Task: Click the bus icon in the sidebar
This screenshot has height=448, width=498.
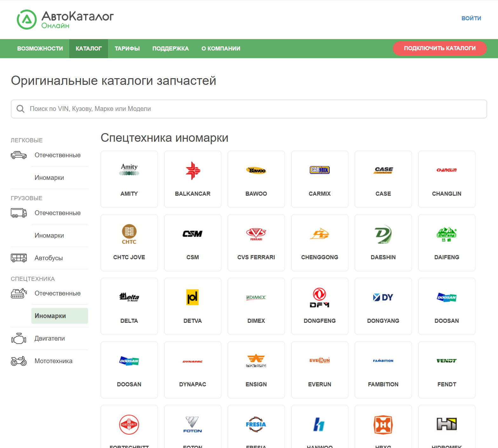Action: coord(19,258)
